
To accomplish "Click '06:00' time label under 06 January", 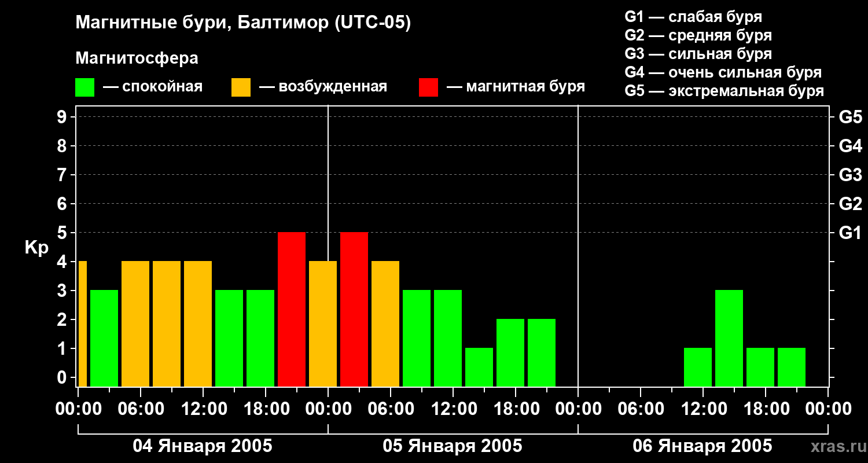I will (x=641, y=409).
